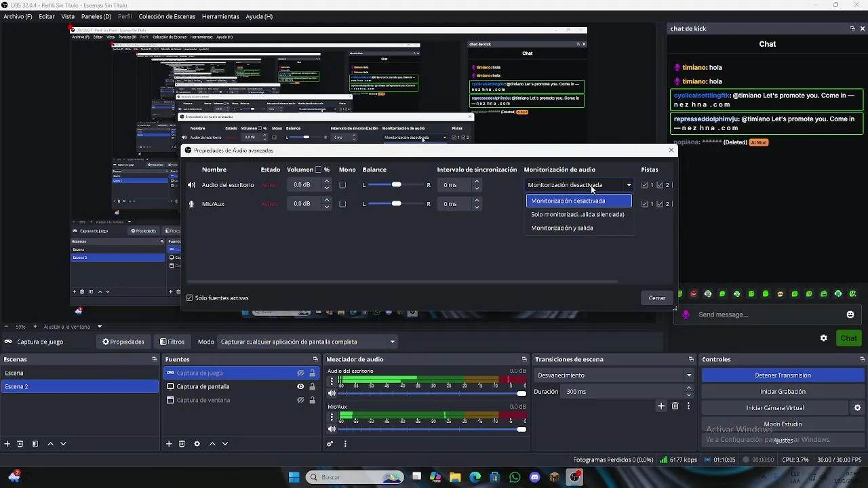Hide the Captura de pantalla source

tap(300, 386)
